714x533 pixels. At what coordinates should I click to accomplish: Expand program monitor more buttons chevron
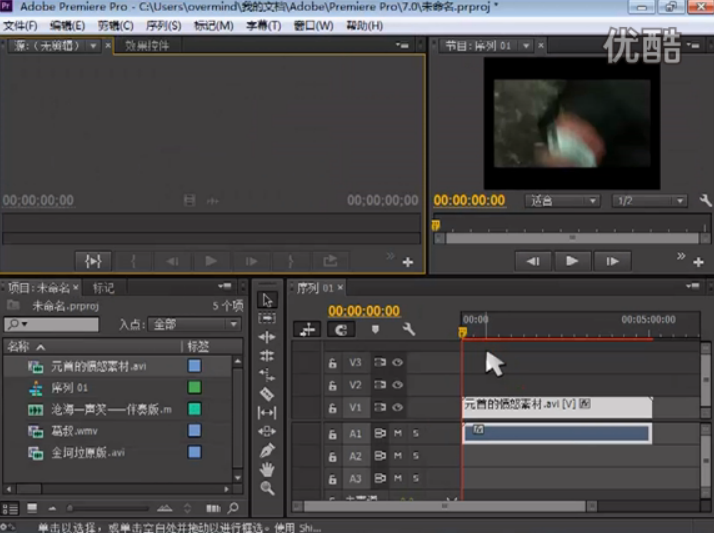click(681, 256)
